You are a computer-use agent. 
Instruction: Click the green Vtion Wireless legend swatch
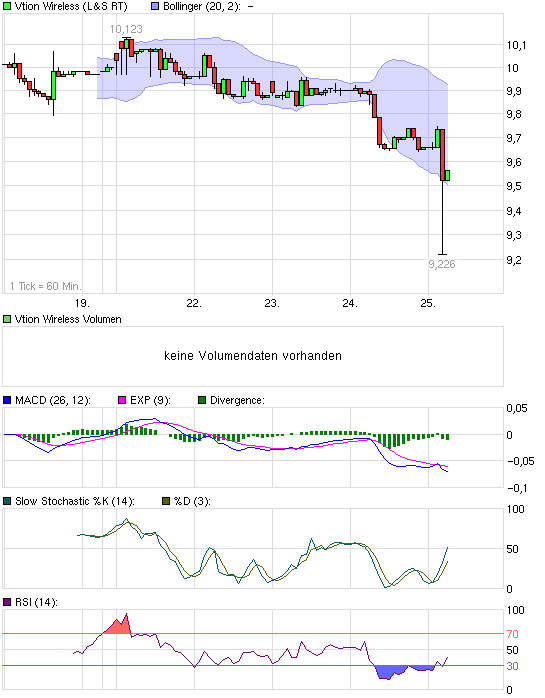7,7
